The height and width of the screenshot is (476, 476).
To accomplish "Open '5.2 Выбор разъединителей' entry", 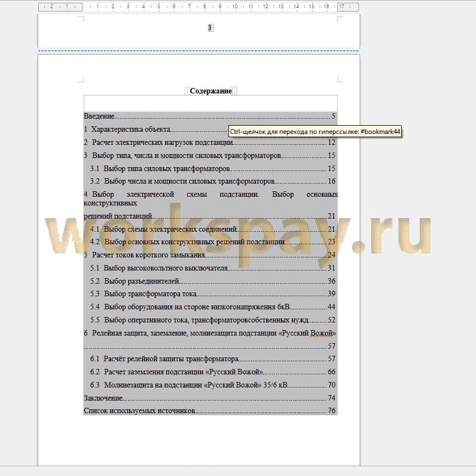I will [213, 281].
